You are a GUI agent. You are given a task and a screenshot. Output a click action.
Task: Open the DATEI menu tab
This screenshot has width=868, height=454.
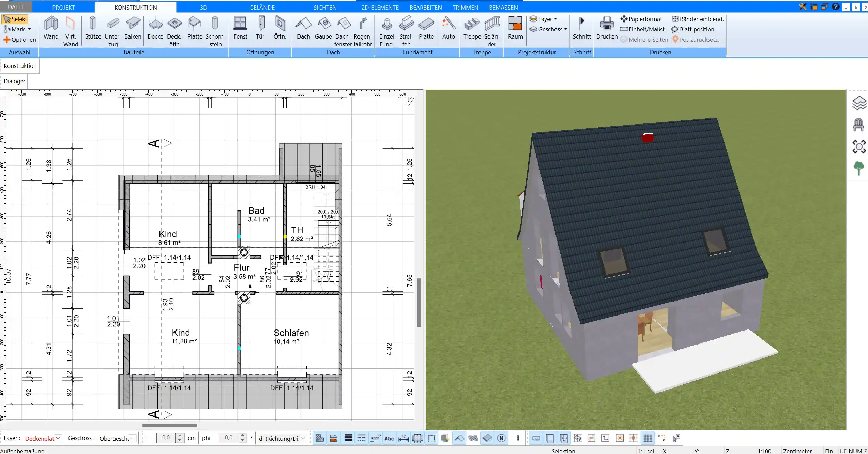(x=15, y=7)
